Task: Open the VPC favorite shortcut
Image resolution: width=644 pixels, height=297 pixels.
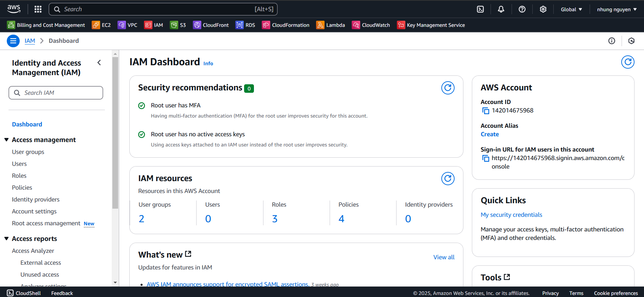Action: click(127, 25)
